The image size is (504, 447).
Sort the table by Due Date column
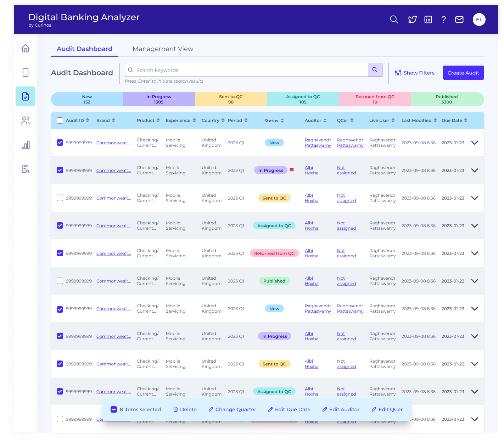tap(466, 120)
